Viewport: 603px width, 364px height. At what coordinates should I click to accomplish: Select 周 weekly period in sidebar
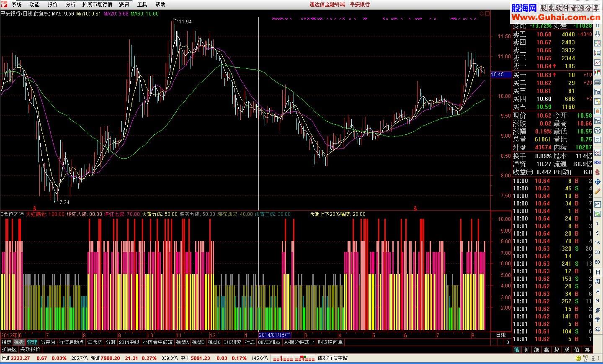598,282
